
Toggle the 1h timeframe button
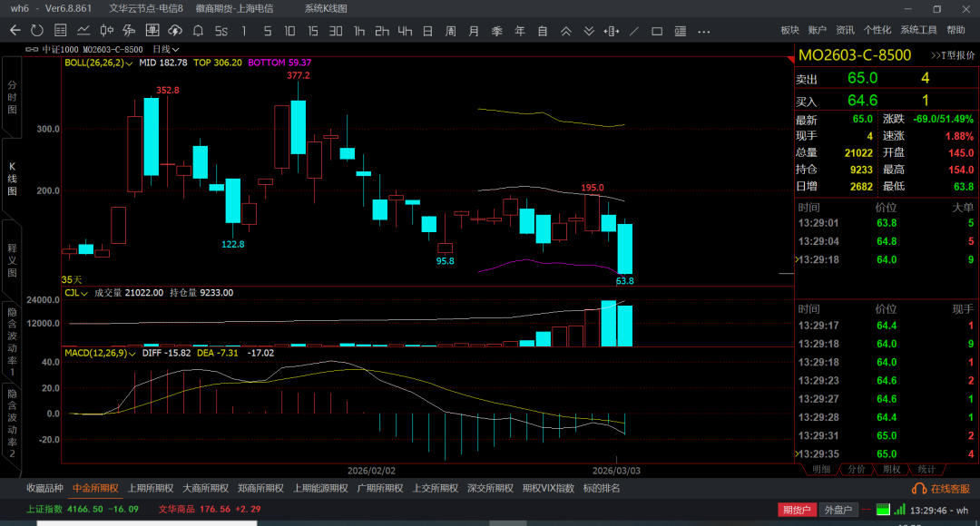coord(359,30)
